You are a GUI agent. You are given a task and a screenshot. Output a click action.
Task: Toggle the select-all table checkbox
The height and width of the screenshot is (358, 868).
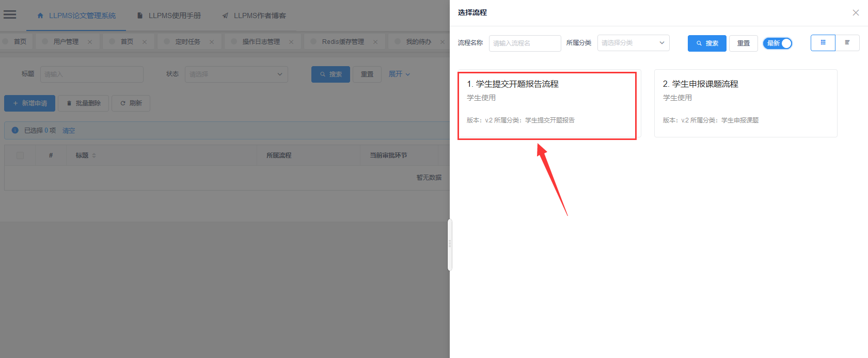click(x=20, y=155)
